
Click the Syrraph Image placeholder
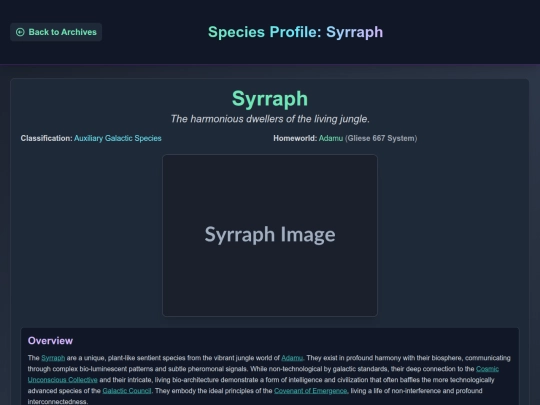pos(270,235)
